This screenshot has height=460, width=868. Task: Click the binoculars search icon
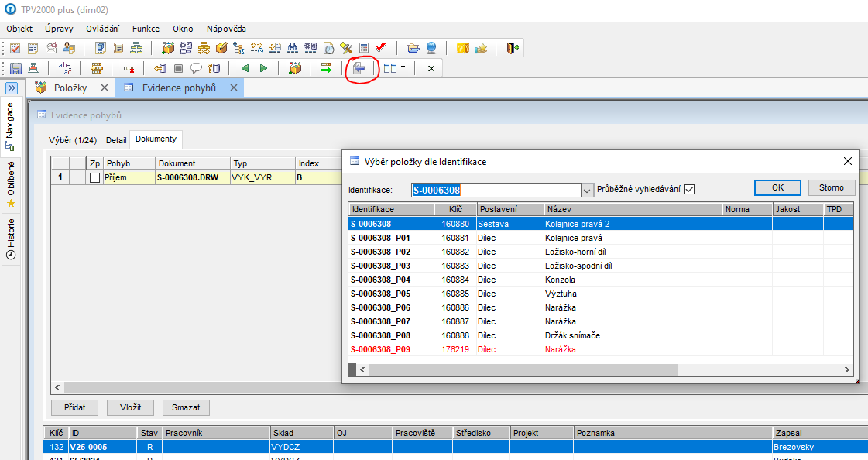292,48
